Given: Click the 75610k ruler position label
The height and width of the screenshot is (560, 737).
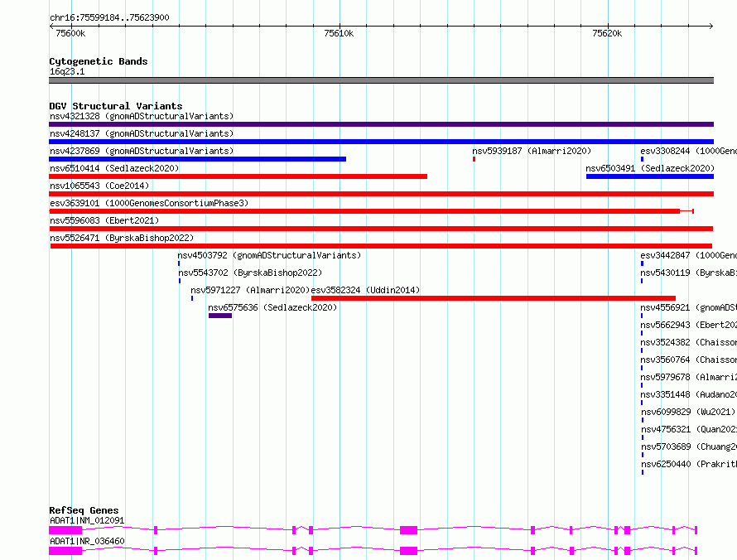Looking at the screenshot, I should [339, 33].
